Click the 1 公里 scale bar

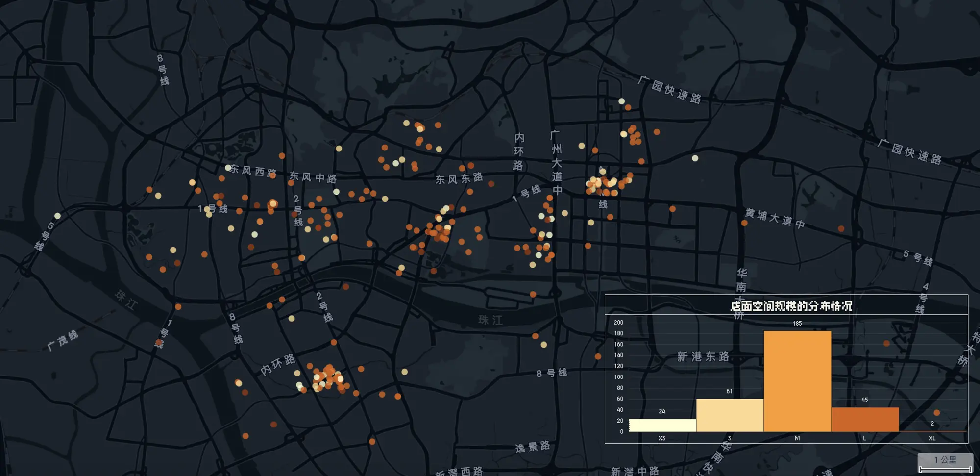(x=945, y=463)
